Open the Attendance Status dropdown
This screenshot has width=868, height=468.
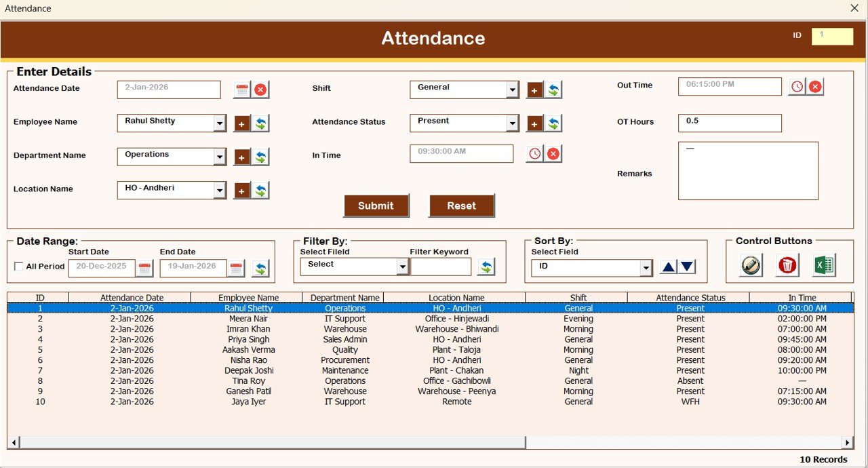click(512, 123)
